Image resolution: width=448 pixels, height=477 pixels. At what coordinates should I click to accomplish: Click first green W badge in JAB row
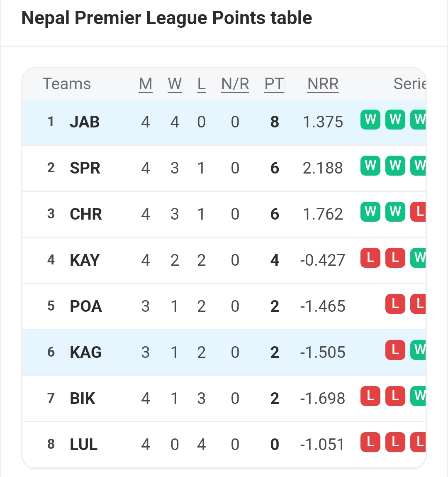coord(370,120)
